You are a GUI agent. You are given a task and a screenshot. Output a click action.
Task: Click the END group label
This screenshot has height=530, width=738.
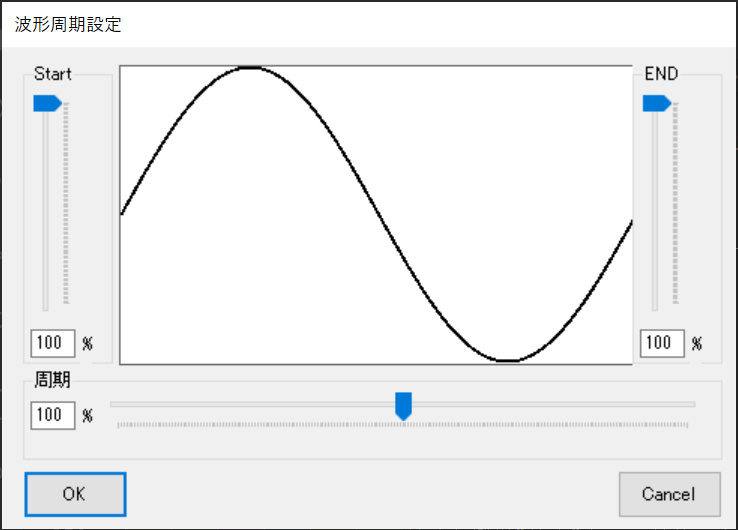point(660,74)
